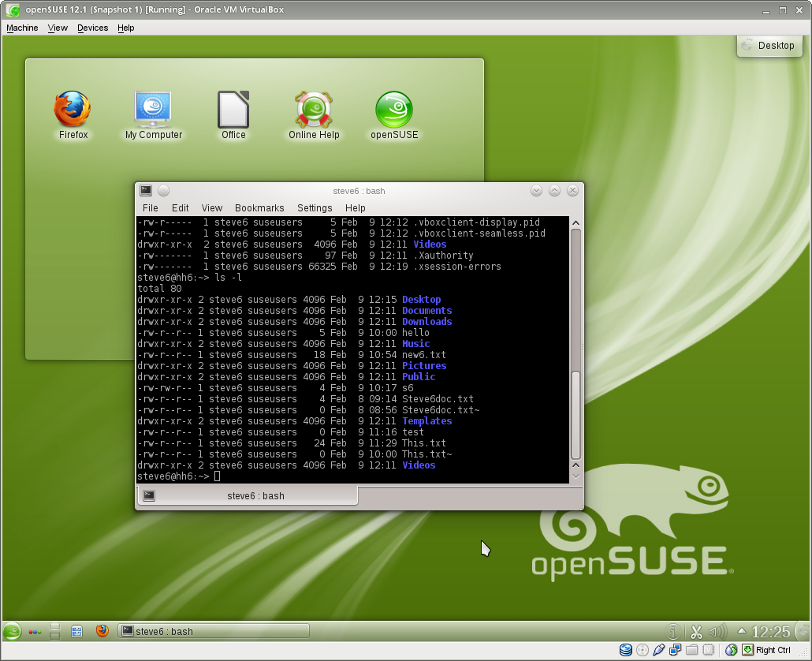Click the volume speaker icon in tray
Viewport: 812px width, 661px height.
(x=717, y=632)
